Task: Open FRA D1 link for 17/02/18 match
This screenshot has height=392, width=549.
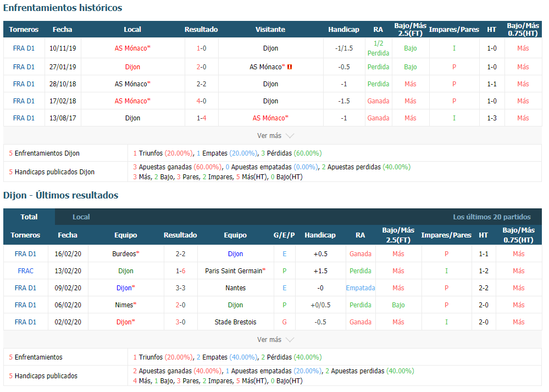Action: coord(24,101)
